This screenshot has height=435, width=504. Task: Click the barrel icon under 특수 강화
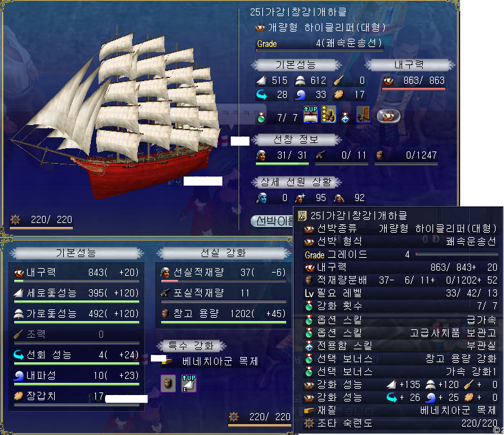point(168,383)
